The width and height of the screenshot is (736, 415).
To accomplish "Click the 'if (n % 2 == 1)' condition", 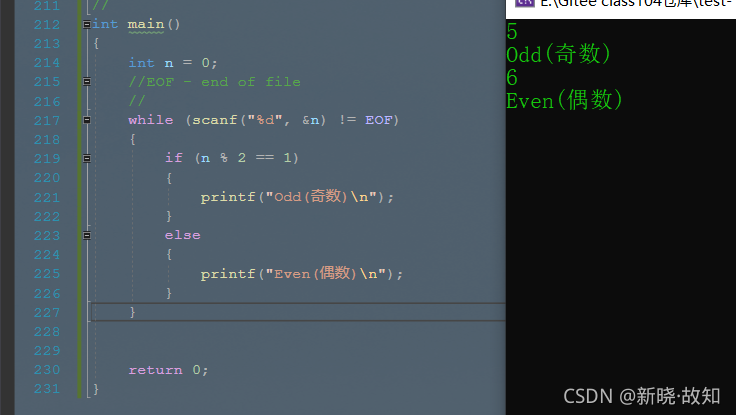I will click(x=231, y=158).
